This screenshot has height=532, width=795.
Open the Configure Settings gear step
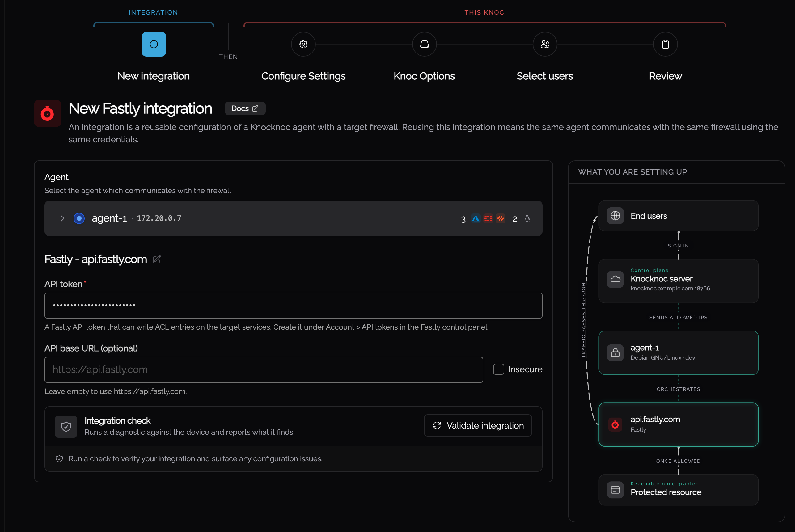pos(303,44)
